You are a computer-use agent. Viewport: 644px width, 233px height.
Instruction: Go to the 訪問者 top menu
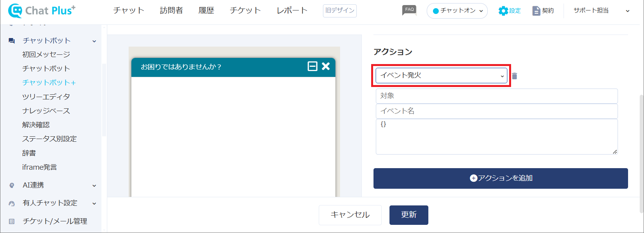click(x=171, y=10)
